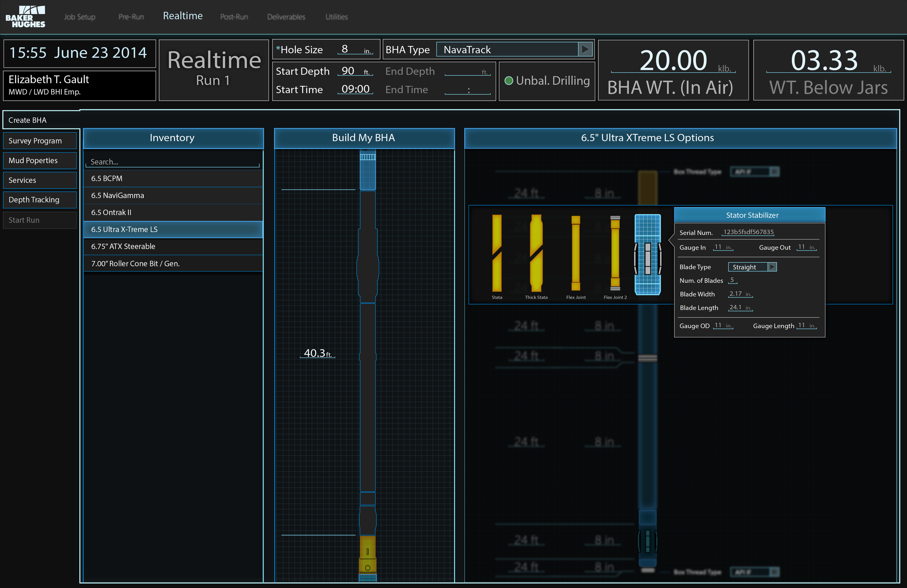Edit the Gauge OD value
Viewport: 907px width, 588px height.
coord(723,325)
